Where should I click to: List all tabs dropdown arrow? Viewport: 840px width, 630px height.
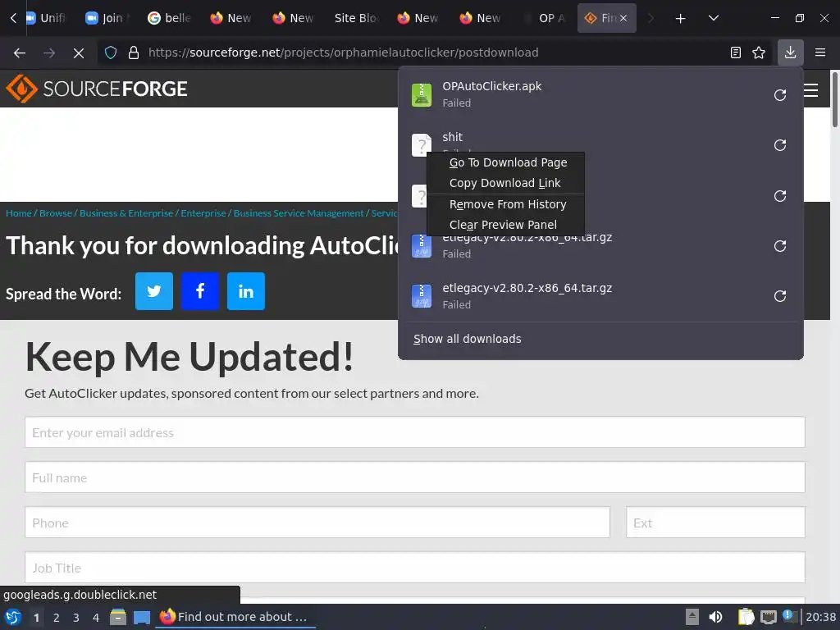click(x=714, y=18)
